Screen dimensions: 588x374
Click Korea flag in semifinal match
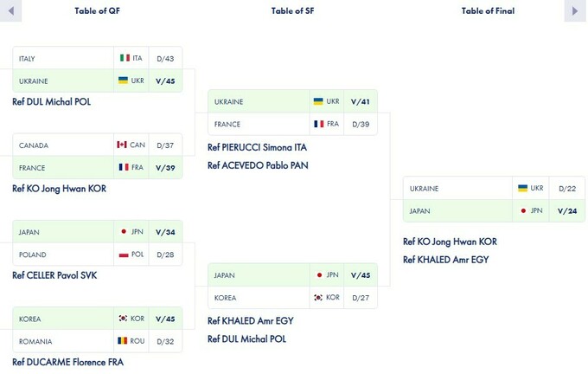click(318, 298)
